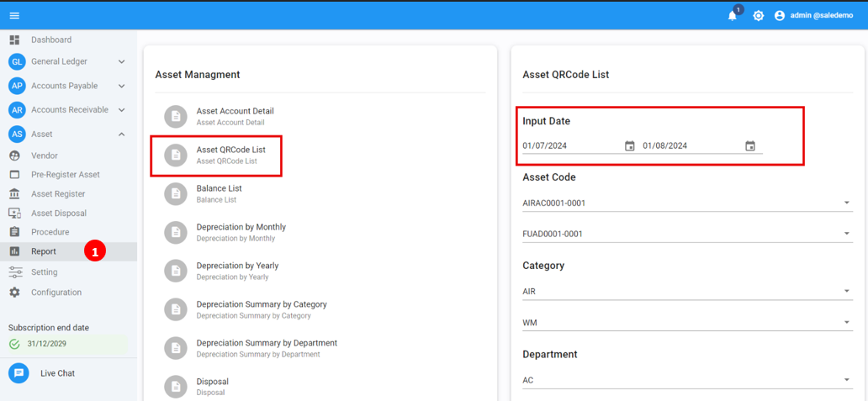
Task: Click the Balance List document icon
Action: 176,193
